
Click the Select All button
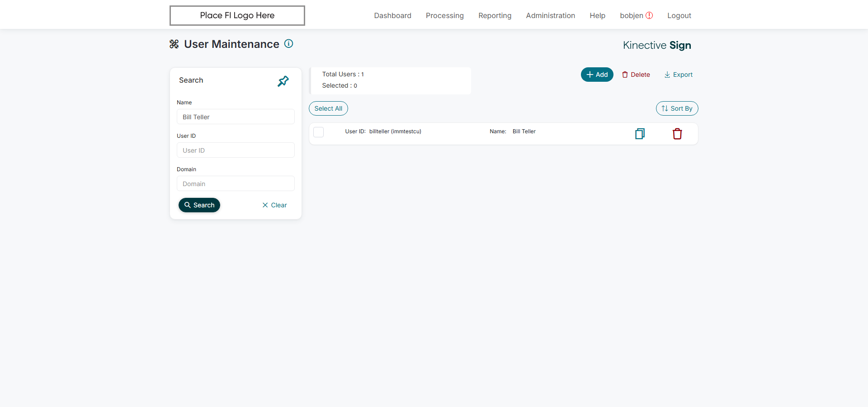328,108
